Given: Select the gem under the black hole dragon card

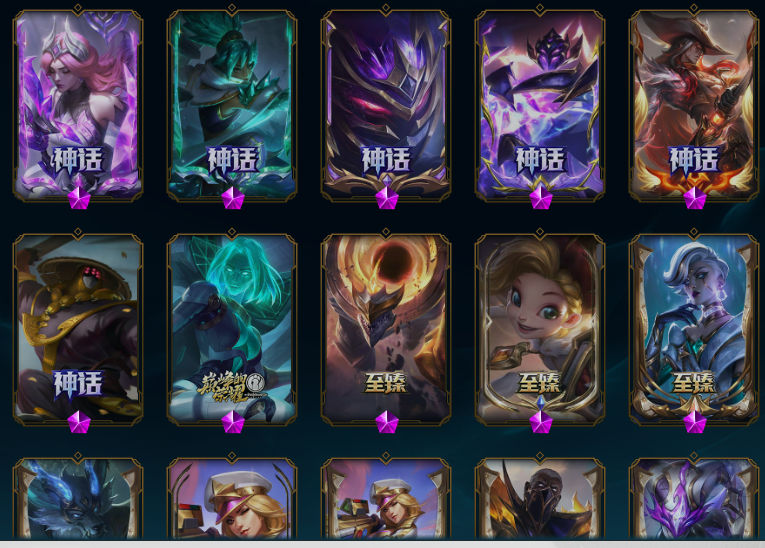Looking at the screenshot, I should [387, 423].
